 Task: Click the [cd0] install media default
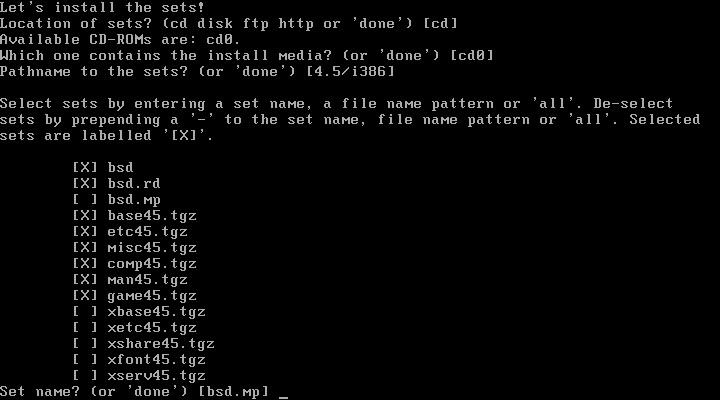pyautogui.click(x=472, y=56)
